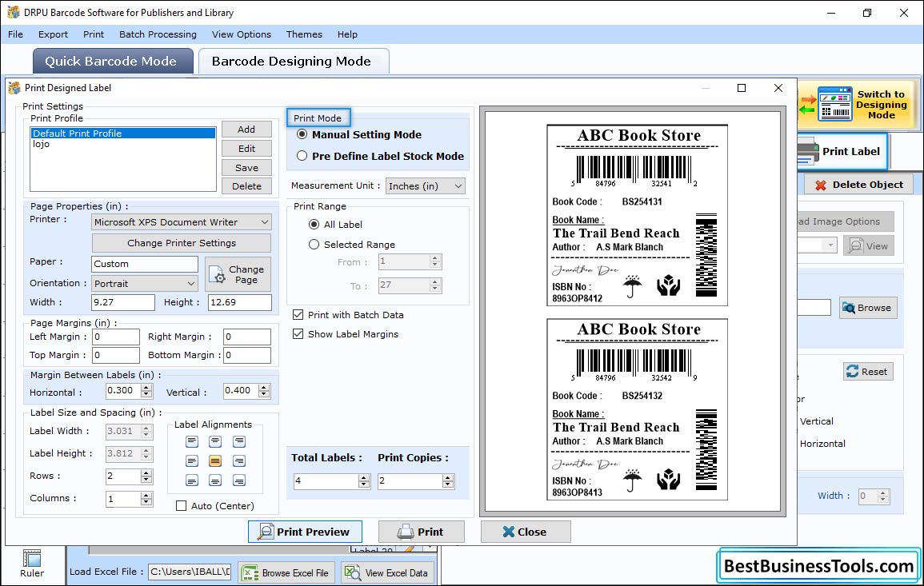Choose middle-right label alignment icon
924x586 pixels.
pos(238,461)
